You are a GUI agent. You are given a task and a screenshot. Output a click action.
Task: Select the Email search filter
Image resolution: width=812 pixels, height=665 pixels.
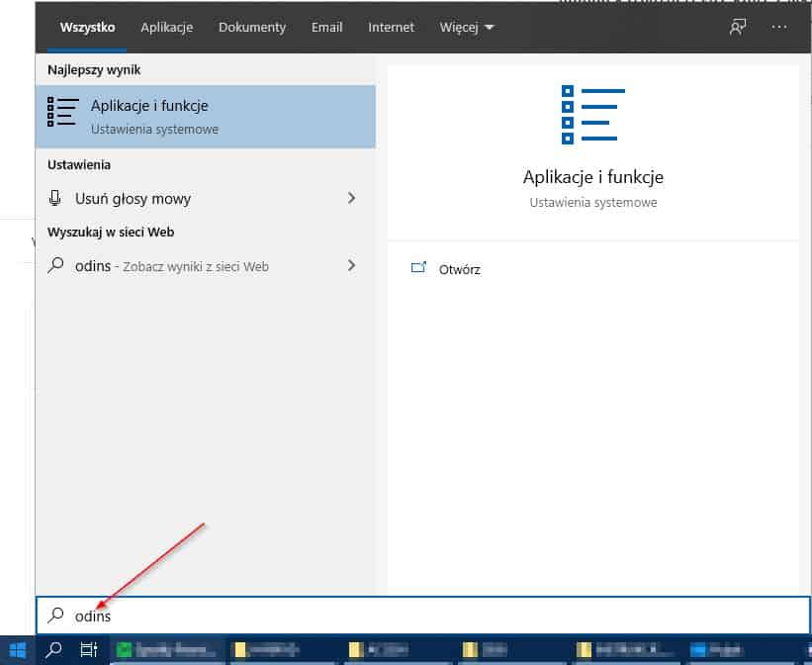point(326,28)
